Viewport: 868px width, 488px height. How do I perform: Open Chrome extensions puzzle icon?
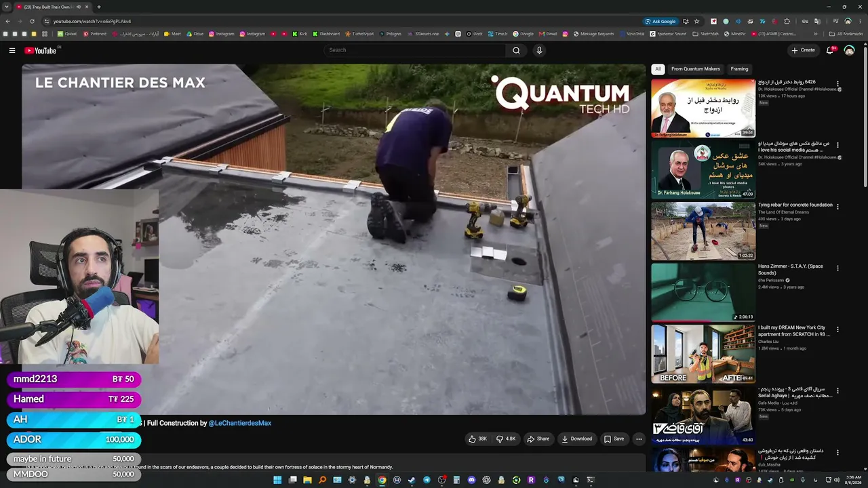click(787, 21)
